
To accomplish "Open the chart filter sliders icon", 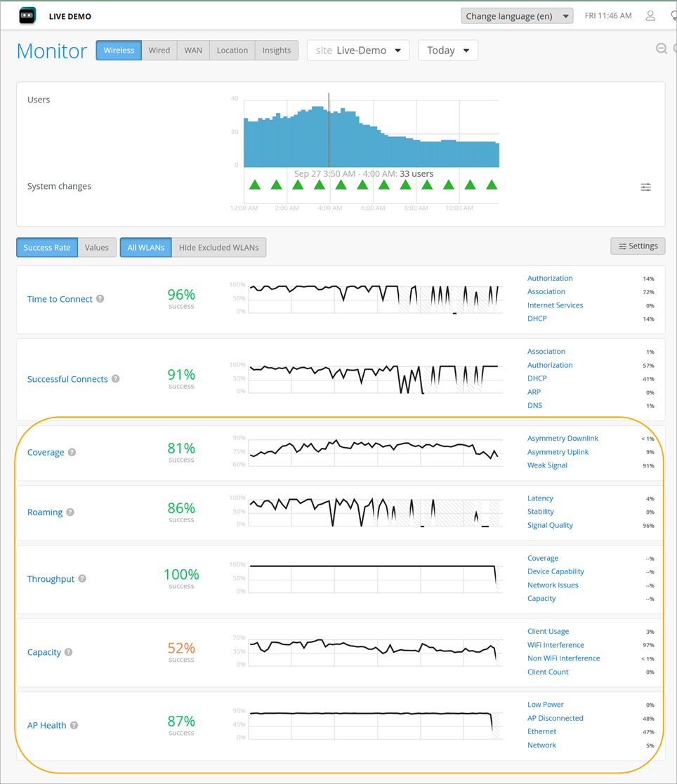I will (646, 187).
